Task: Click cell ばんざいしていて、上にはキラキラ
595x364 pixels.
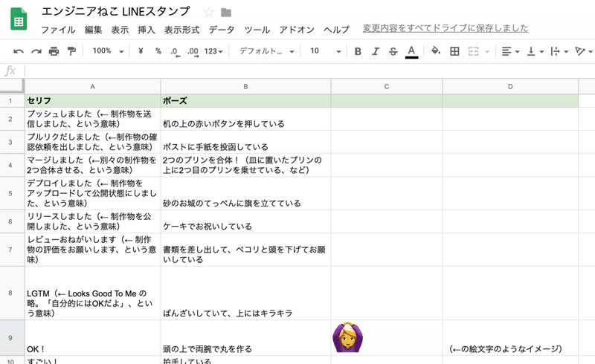Action: point(245,293)
